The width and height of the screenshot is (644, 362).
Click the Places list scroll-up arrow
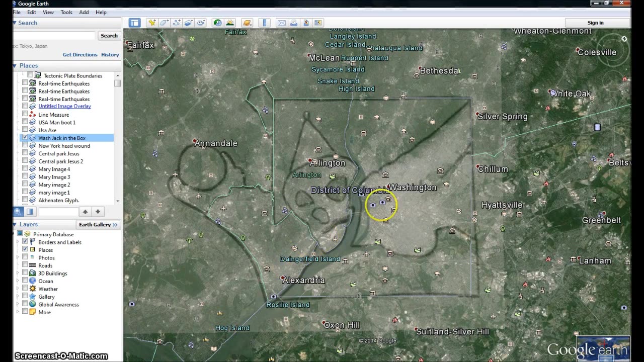tap(117, 75)
